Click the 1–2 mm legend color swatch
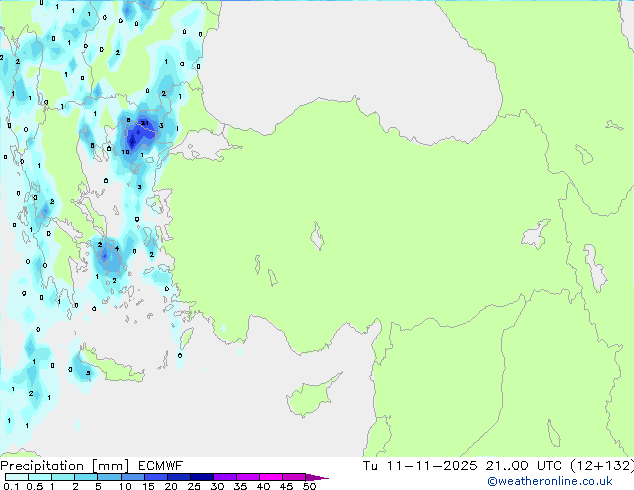The image size is (634, 490). (x=63, y=477)
